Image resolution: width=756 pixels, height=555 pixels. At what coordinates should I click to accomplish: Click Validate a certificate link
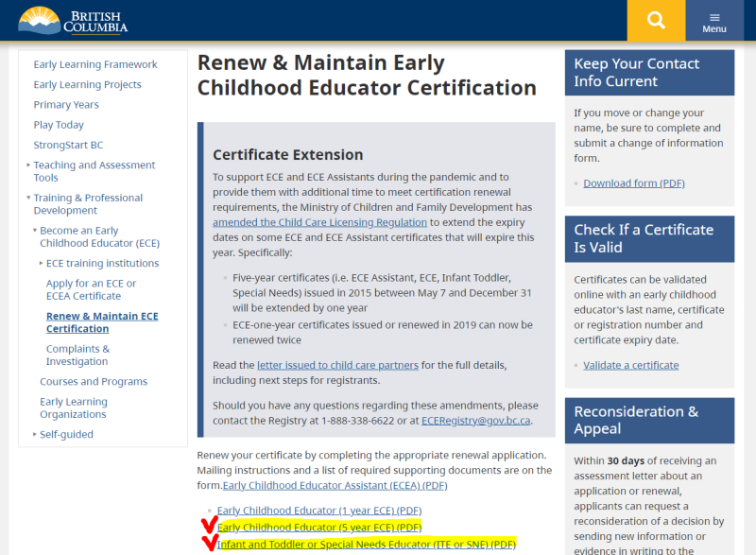click(630, 365)
